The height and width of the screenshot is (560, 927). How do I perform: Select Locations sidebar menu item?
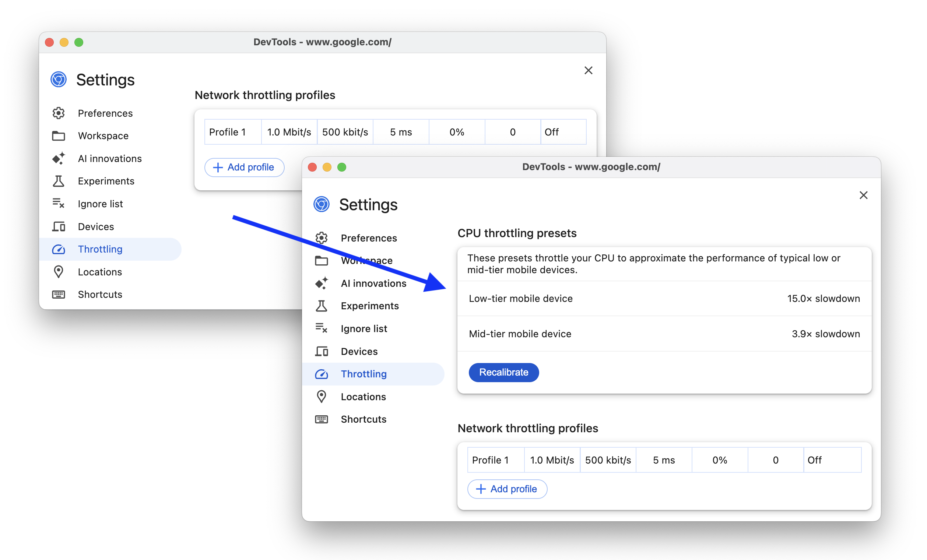pos(364,397)
